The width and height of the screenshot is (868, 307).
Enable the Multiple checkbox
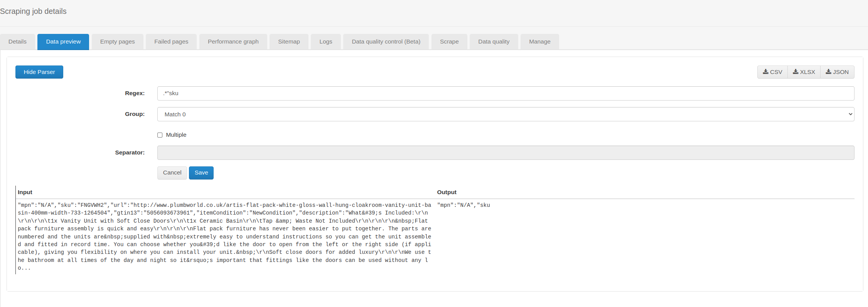(x=160, y=135)
